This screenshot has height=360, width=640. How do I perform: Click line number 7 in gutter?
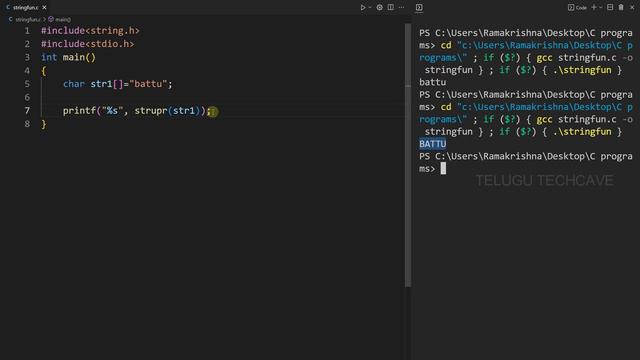pos(27,111)
